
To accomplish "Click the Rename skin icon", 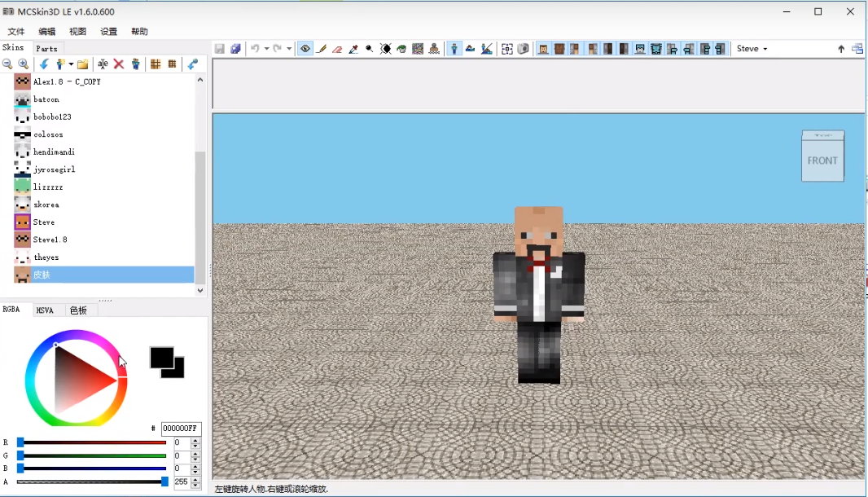I will point(103,64).
